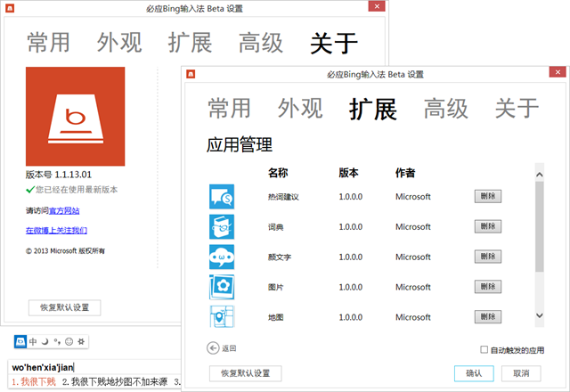Click the 图片 picture app icon
Screen dimensions: 570x392
point(222,287)
